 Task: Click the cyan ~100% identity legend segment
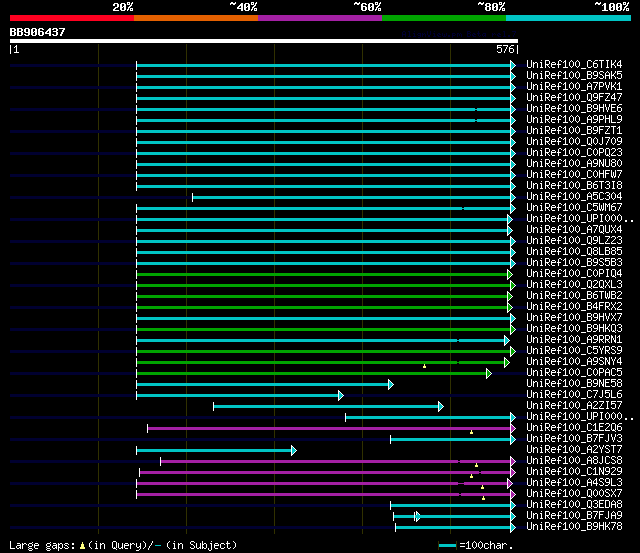pos(569,18)
